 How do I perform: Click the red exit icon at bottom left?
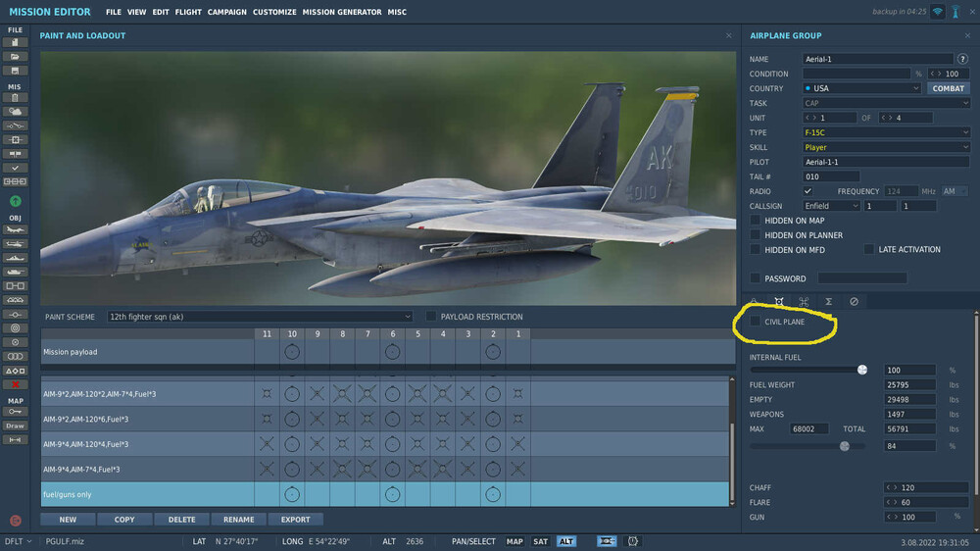click(16, 521)
